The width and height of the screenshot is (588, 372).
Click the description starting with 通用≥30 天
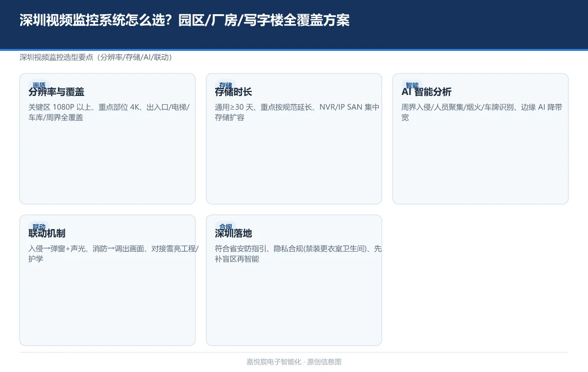pos(297,112)
